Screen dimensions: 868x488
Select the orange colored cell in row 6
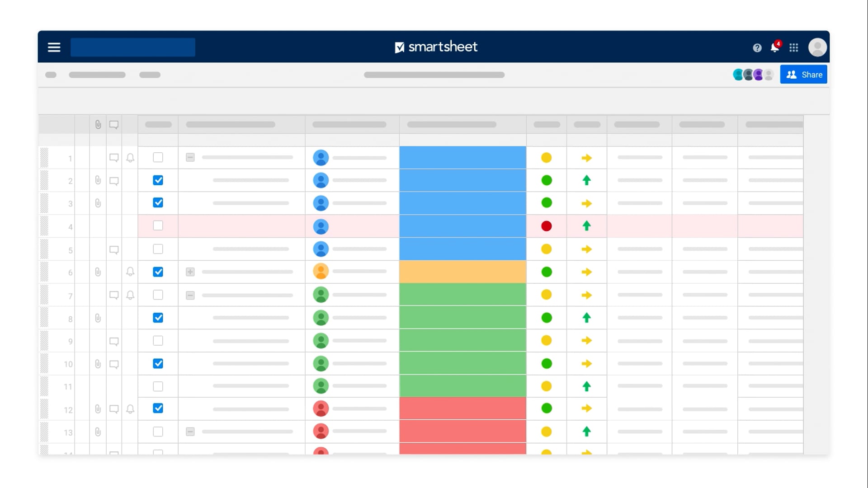pos(462,272)
